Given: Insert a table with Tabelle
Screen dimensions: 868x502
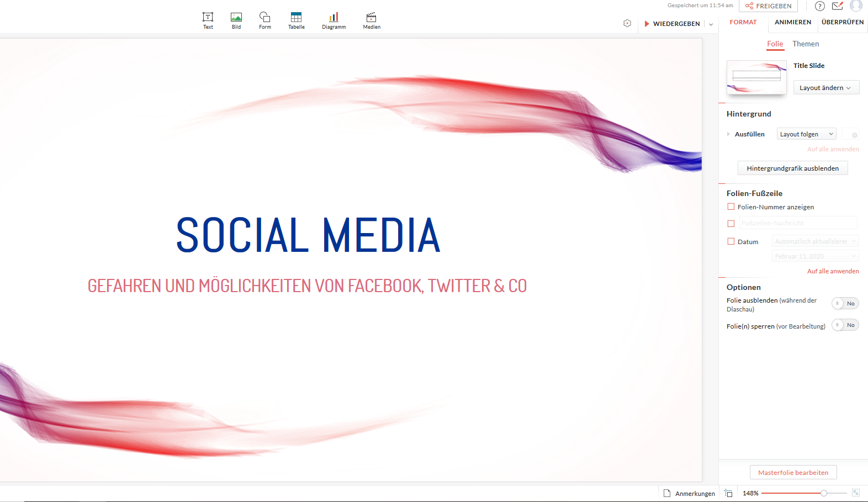Looking at the screenshot, I should 297,20.
